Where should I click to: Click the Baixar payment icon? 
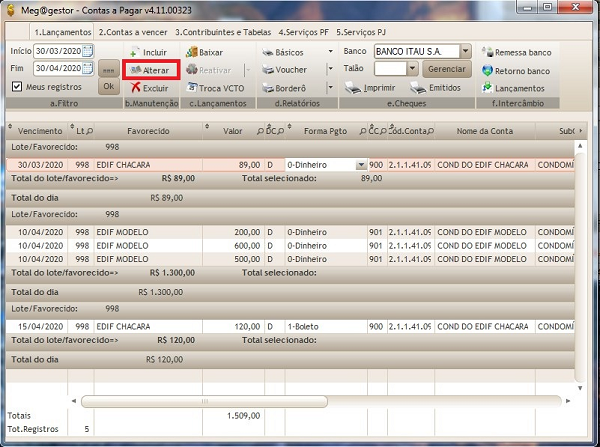(192, 52)
